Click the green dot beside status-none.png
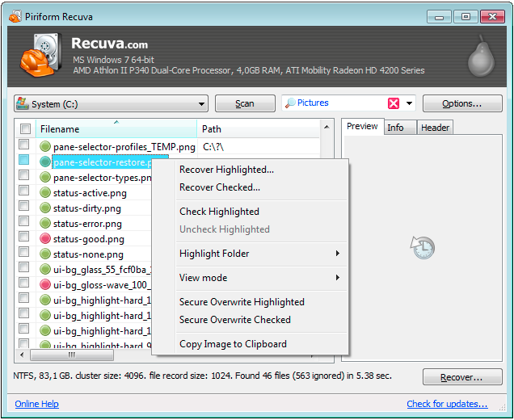 pyautogui.click(x=45, y=254)
